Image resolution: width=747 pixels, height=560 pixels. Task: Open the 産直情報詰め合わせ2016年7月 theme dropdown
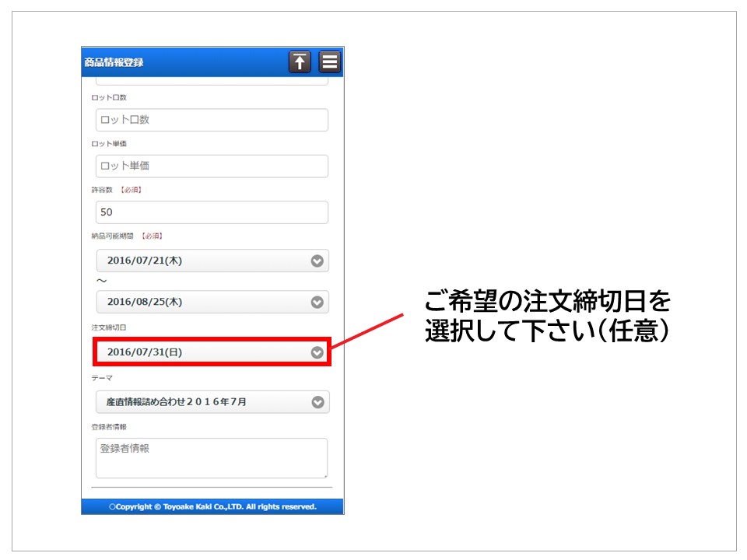[x=202, y=402]
